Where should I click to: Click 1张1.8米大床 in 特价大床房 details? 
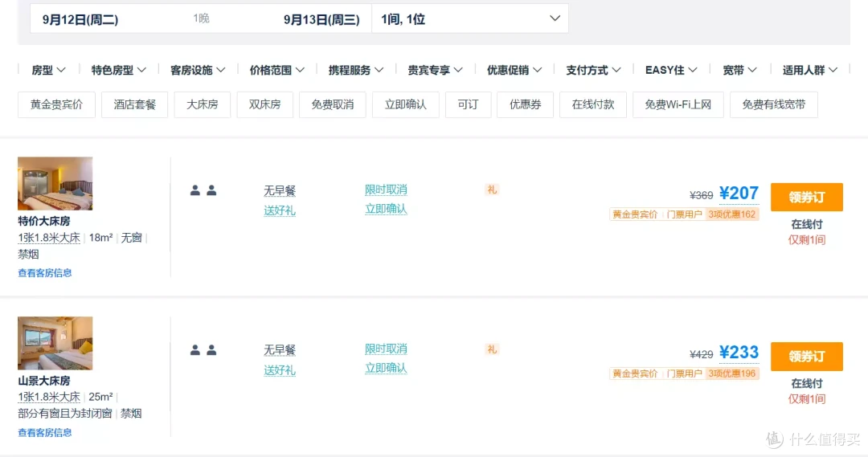click(49, 238)
